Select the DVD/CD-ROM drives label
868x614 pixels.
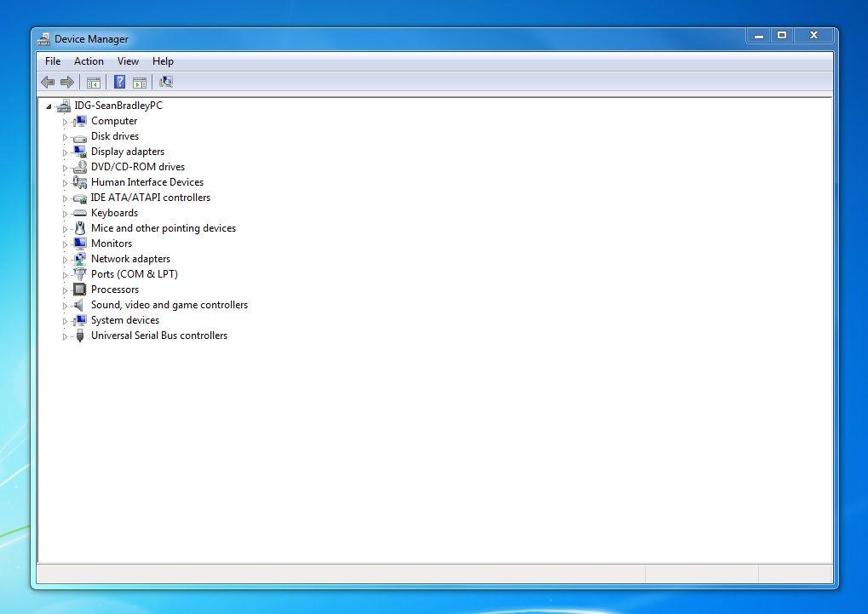point(138,167)
